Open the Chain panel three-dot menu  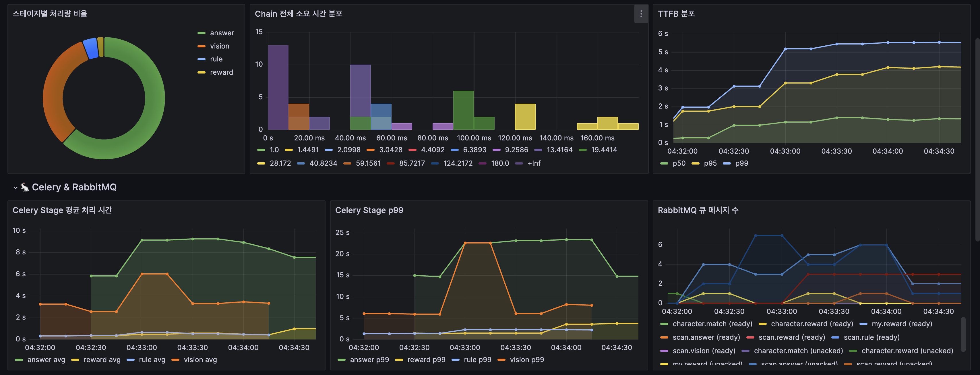click(x=641, y=14)
